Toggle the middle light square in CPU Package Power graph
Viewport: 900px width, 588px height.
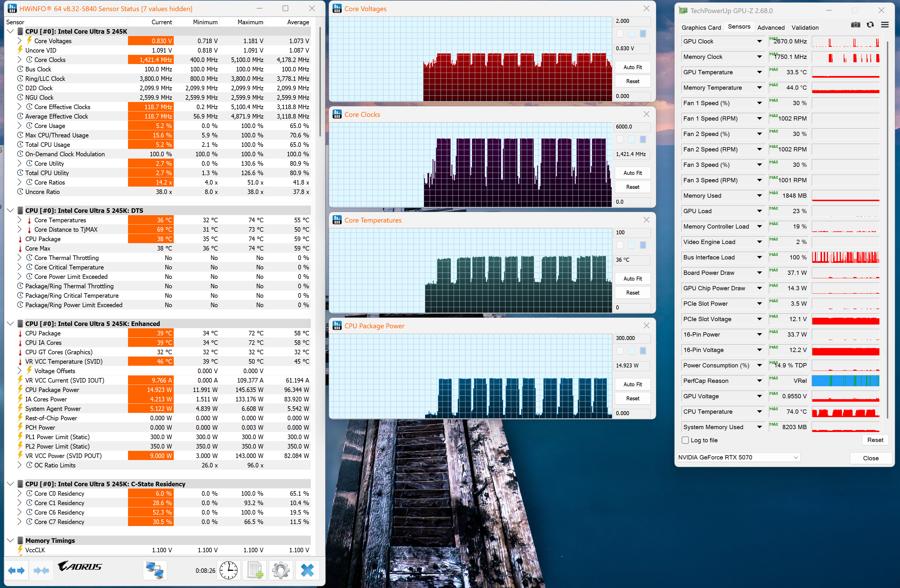point(631,351)
